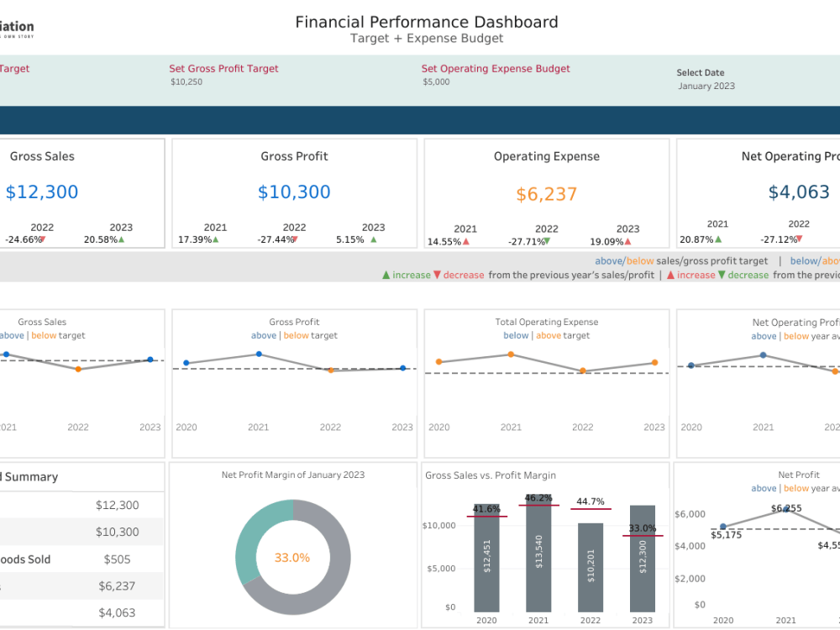This screenshot has height=630, width=840.
Task: Click the green decrease triangle in the bottom legend
Action: [723, 275]
